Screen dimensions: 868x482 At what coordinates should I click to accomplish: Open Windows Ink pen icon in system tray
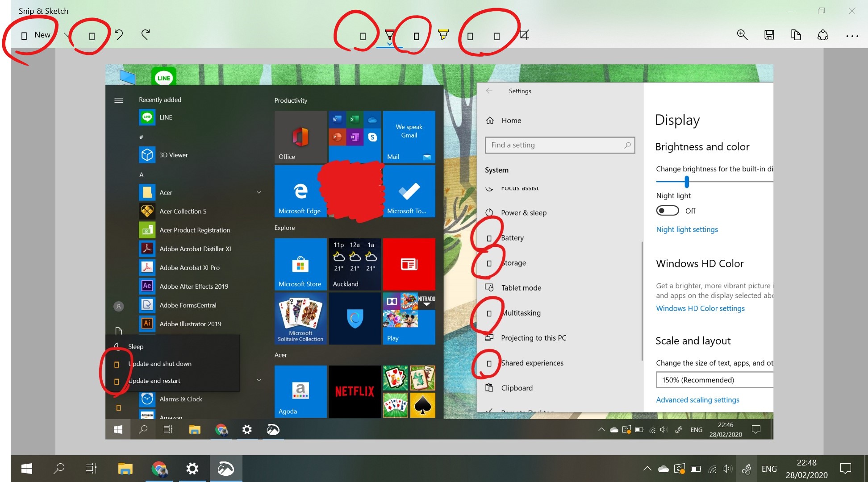[746, 469]
